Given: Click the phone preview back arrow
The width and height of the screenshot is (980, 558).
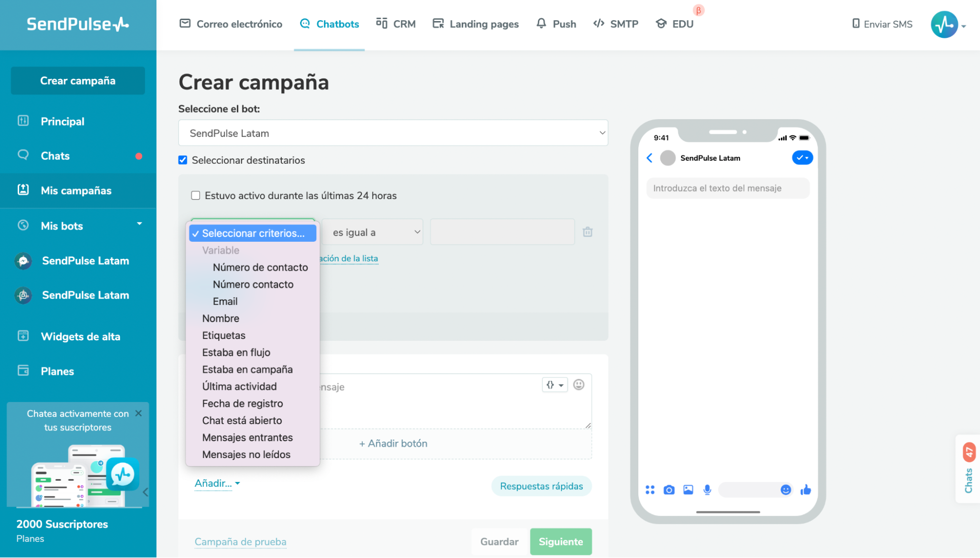Looking at the screenshot, I should point(650,158).
